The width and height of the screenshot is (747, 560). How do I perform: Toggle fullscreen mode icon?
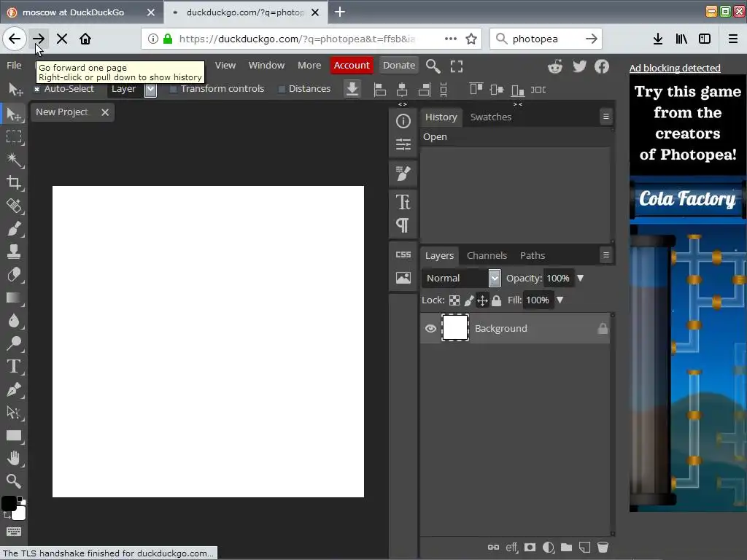tap(457, 66)
